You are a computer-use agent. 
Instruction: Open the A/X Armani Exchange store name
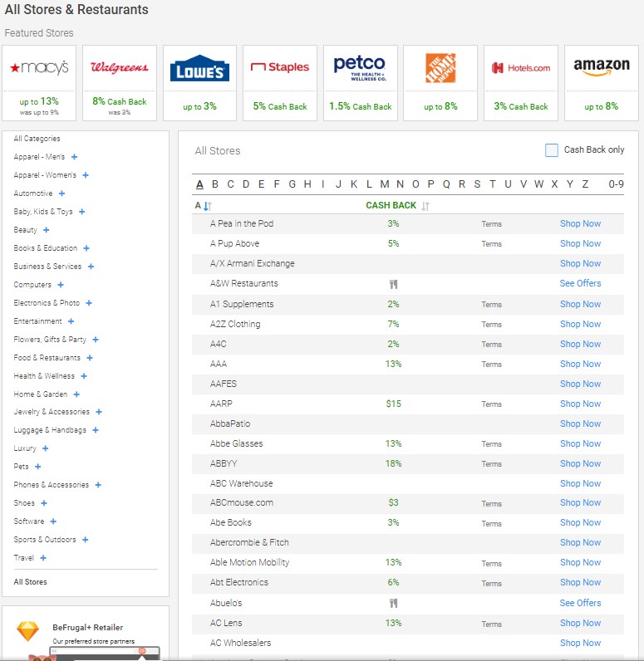pos(253,263)
